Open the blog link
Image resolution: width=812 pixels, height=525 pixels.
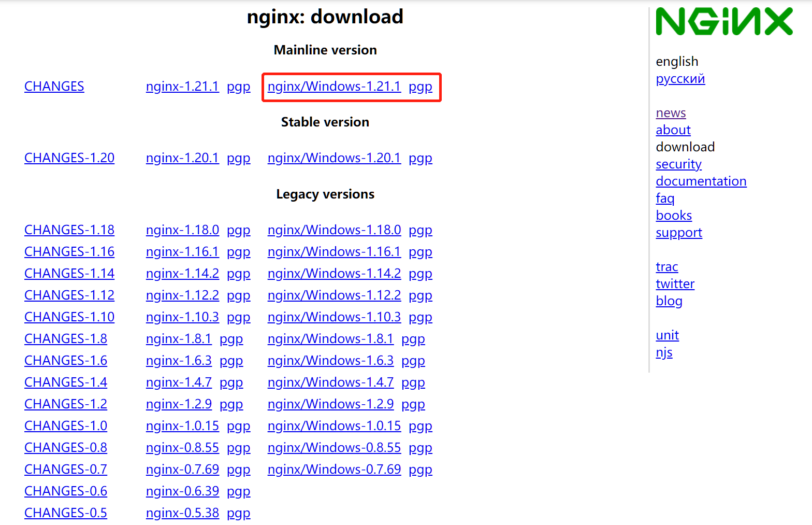(669, 301)
